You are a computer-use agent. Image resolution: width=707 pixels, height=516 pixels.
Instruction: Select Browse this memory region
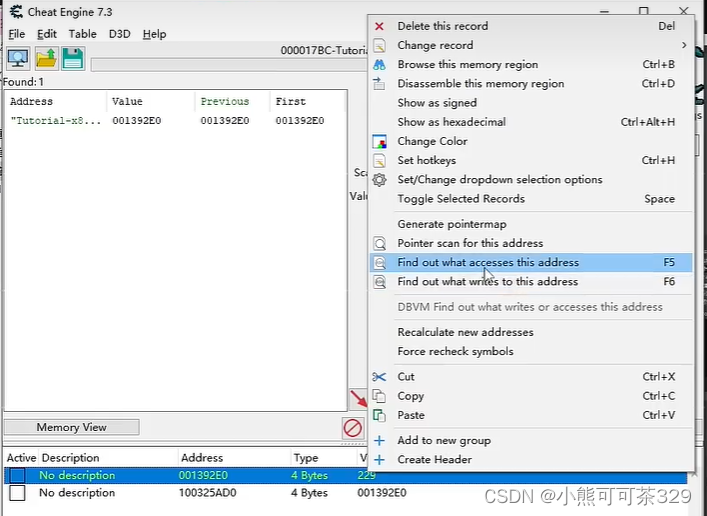[x=531, y=64]
